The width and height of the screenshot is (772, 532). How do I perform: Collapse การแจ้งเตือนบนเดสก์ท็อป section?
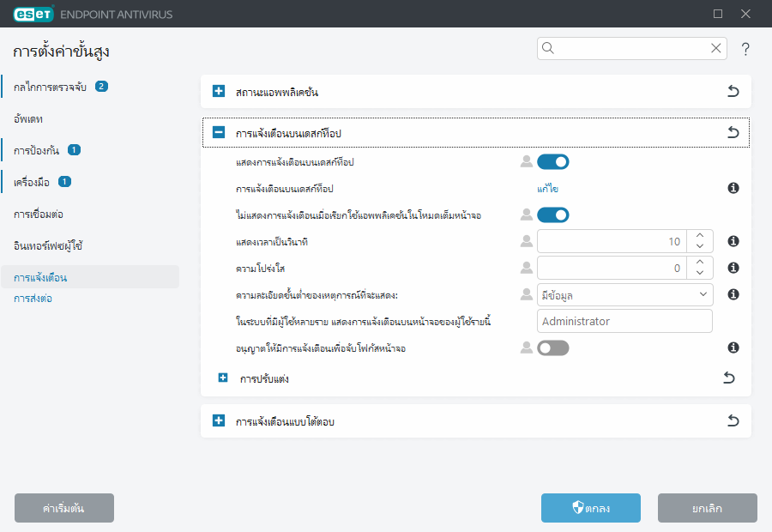coord(219,132)
